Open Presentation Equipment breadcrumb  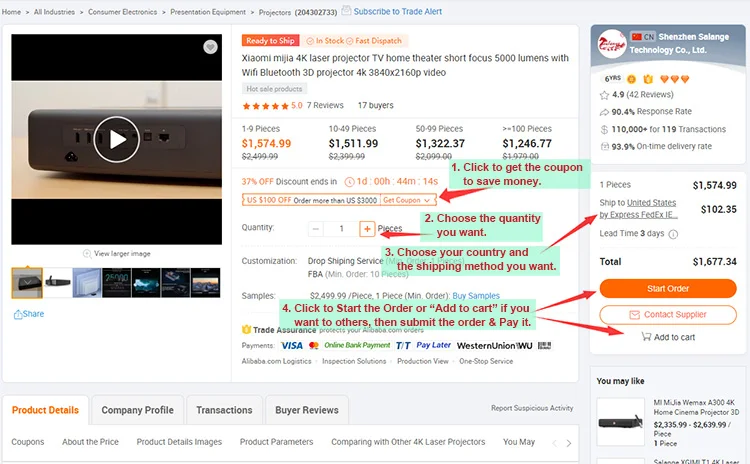tap(208, 12)
